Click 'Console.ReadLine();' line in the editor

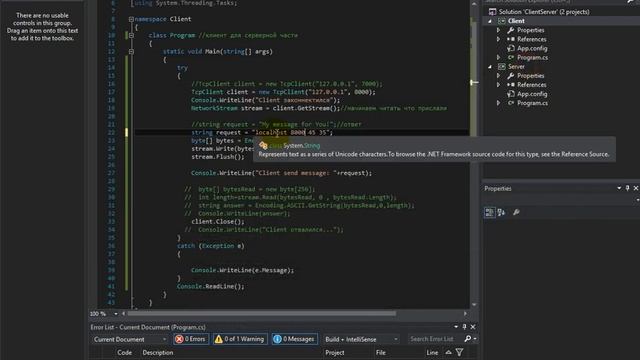[211, 287]
